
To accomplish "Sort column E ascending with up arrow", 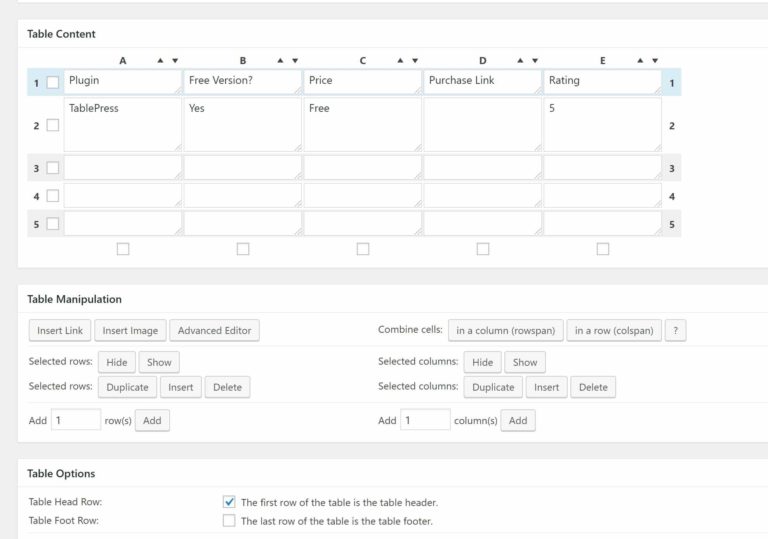I will pyautogui.click(x=640, y=61).
